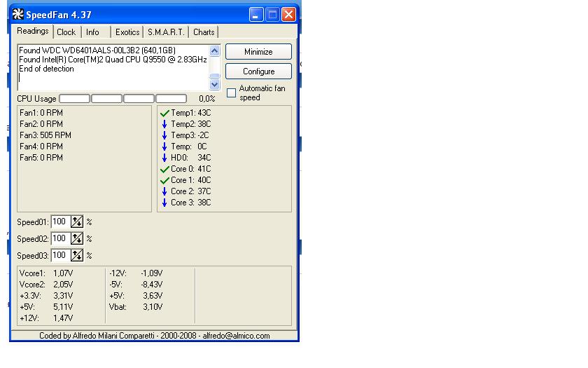Click the 'Fan2: 0 RPM' reading
588x368 pixels.
tap(41, 124)
